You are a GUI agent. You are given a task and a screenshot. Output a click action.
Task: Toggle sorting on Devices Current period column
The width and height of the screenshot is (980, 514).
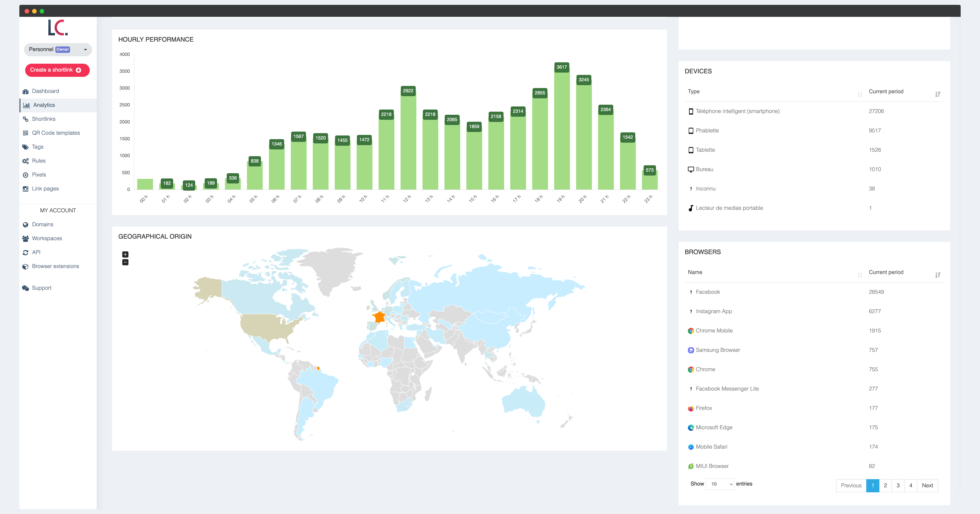coord(938,94)
